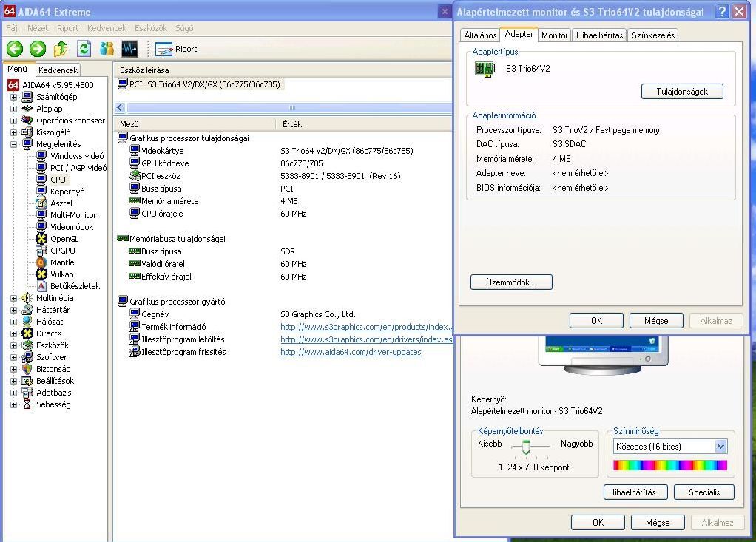
Task: Open the aida64.com driver-updates link
Action: click(351, 352)
